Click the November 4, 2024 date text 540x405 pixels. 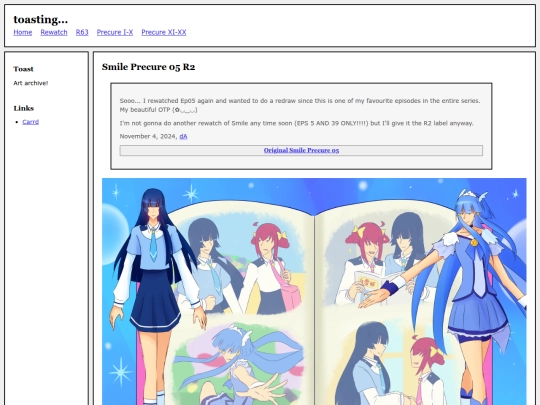tap(148, 136)
